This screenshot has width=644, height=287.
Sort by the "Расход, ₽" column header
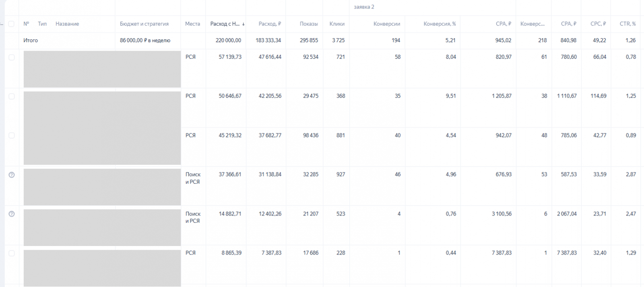[270, 24]
